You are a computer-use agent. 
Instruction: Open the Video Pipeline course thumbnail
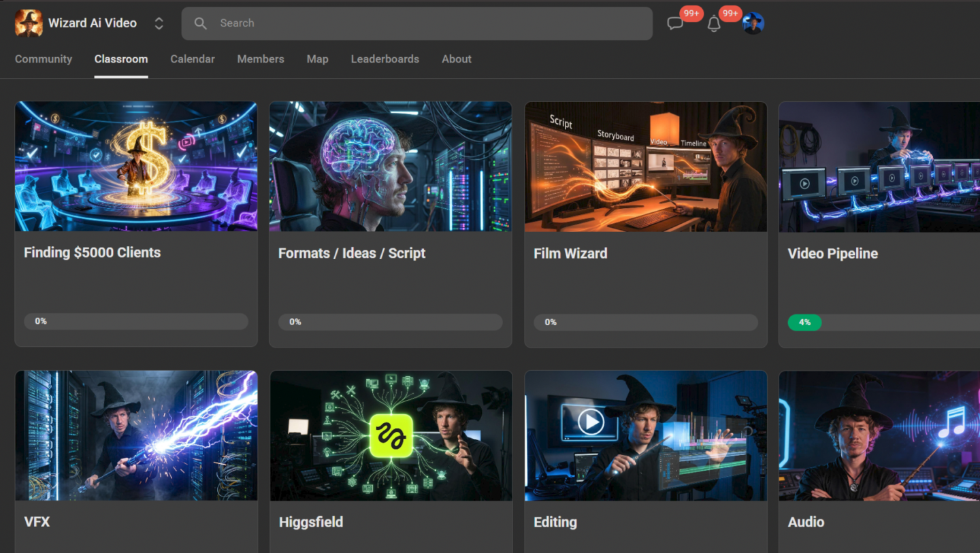[879, 167]
